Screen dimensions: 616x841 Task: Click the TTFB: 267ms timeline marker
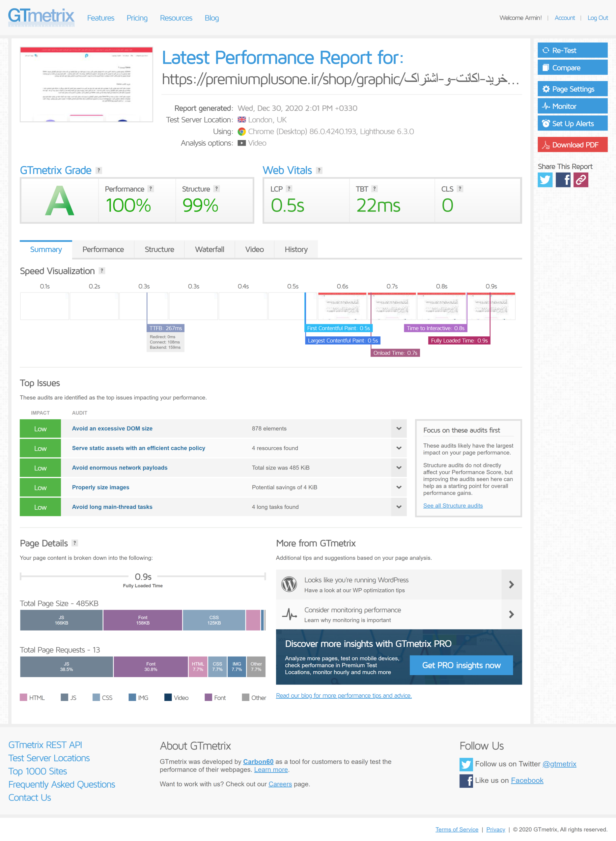[166, 328]
